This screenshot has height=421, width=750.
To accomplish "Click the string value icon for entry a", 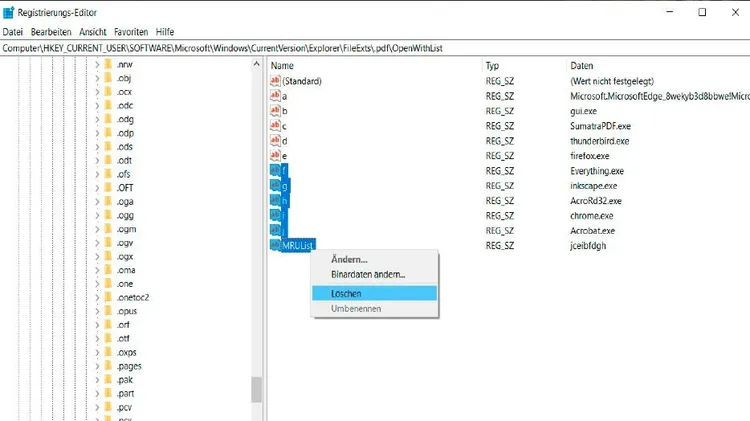I will pyautogui.click(x=275, y=96).
